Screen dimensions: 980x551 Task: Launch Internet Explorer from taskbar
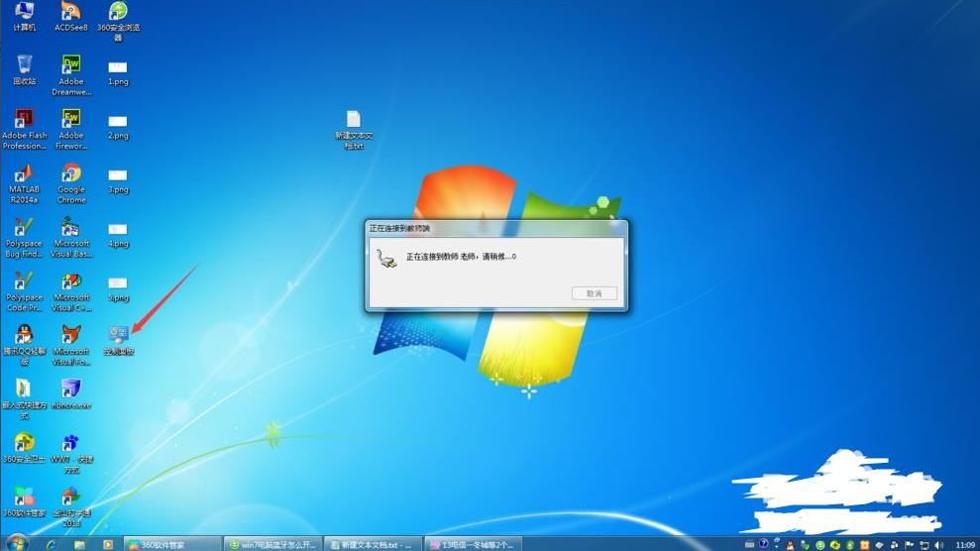(x=52, y=544)
